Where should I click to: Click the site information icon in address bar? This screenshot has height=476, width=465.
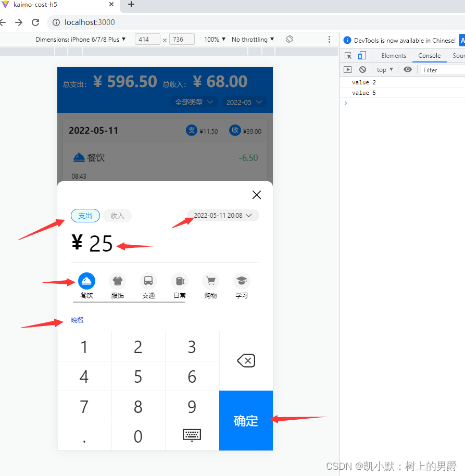click(56, 22)
